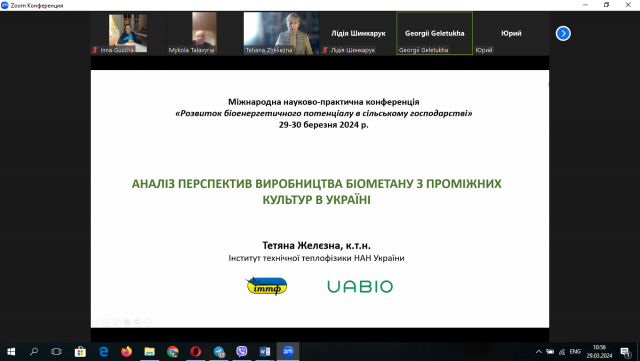Minimize the Zoom window
Image resolution: width=640 pixels, height=361 pixels.
(x=585, y=5)
